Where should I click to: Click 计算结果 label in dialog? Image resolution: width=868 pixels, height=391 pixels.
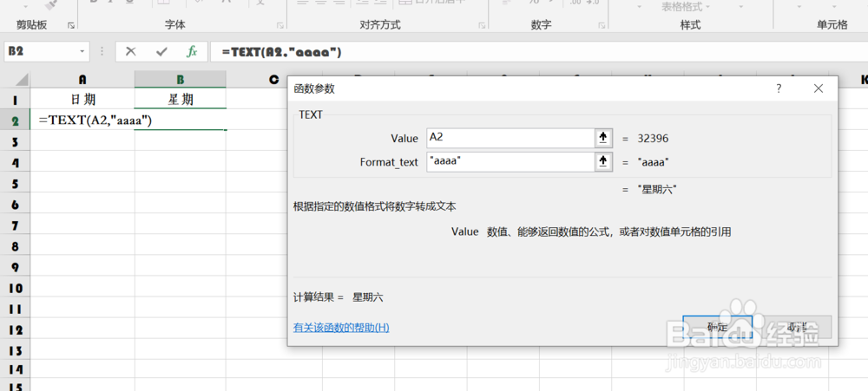[x=319, y=297]
